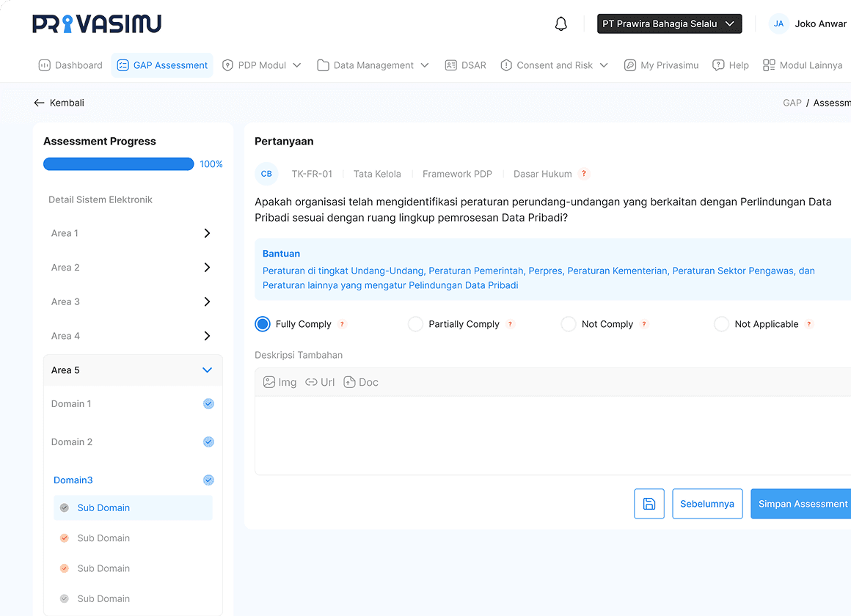Click the Simpan Assessment button
The image size is (851, 616).
click(x=803, y=504)
